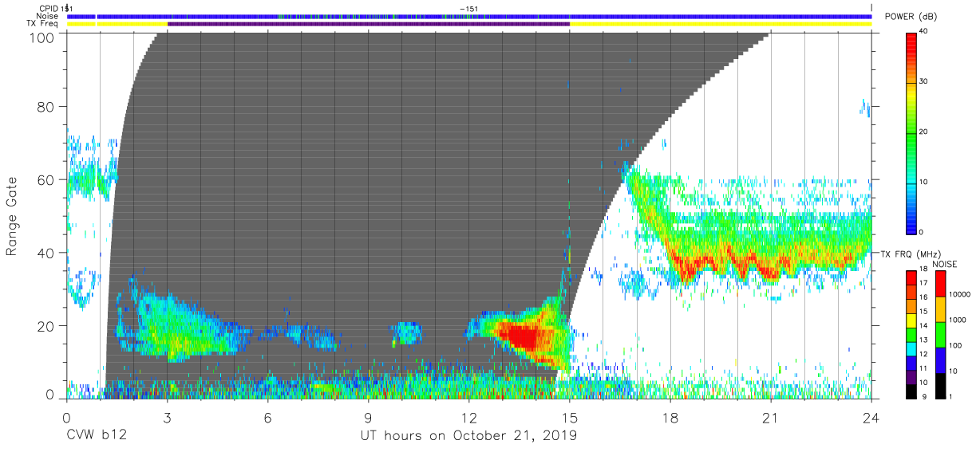Click the "POWER (dB)" color bar title
Screen dimensions: 980x452
910,17
